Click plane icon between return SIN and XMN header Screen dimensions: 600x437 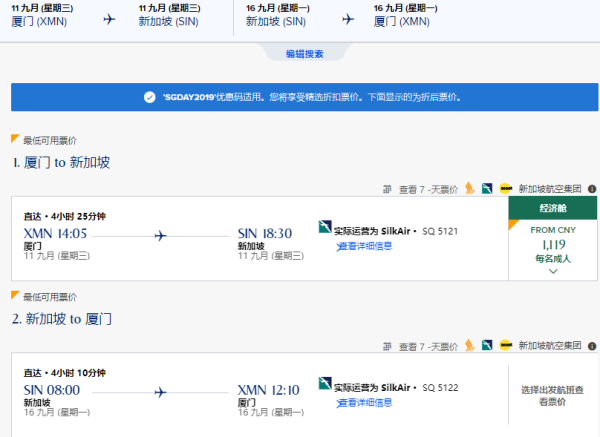(x=348, y=19)
